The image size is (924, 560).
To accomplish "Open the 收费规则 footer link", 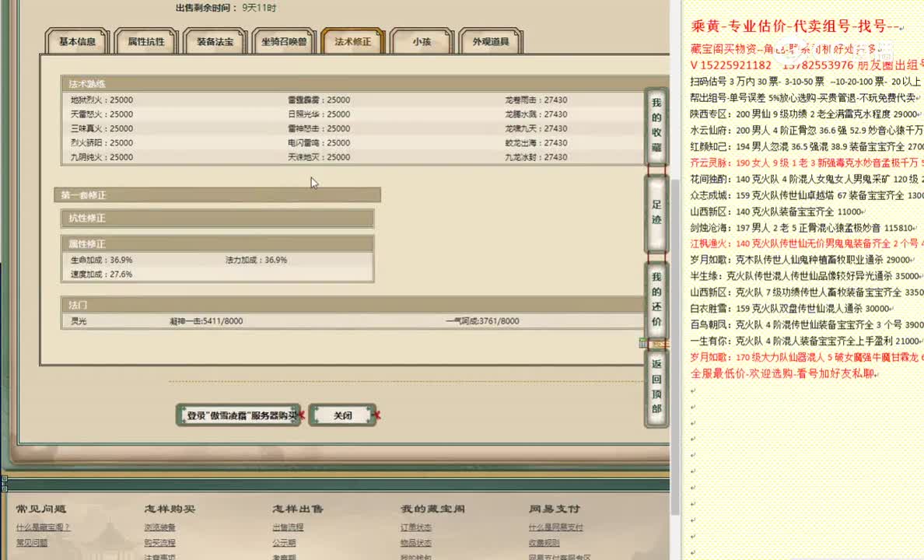I will 544,543.
